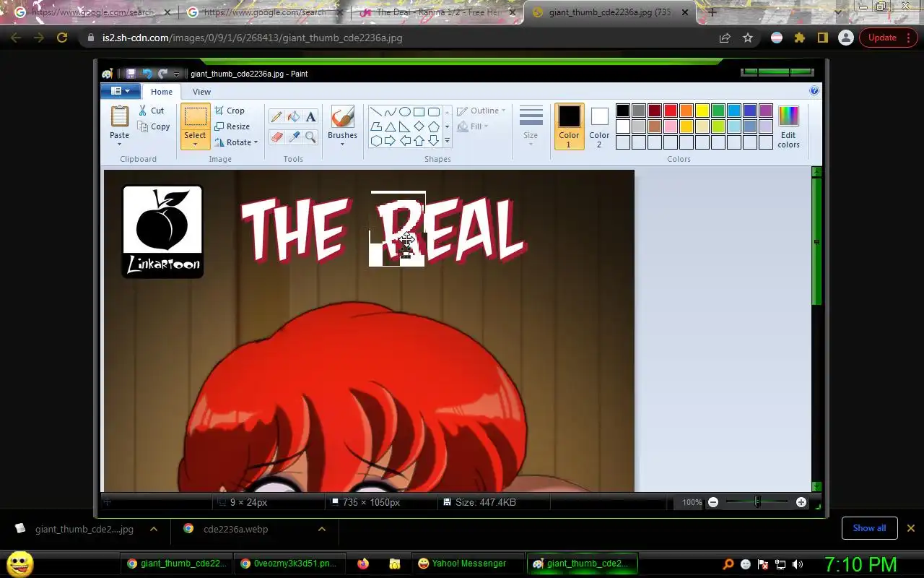Activate Color 1 foreground selector

(x=569, y=127)
